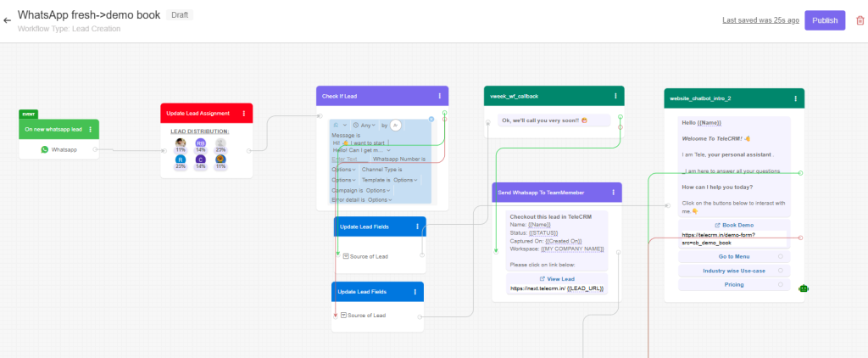Select the 'Industry wise Use-case' chatbot button
The height and width of the screenshot is (358, 868).
(734, 271)
